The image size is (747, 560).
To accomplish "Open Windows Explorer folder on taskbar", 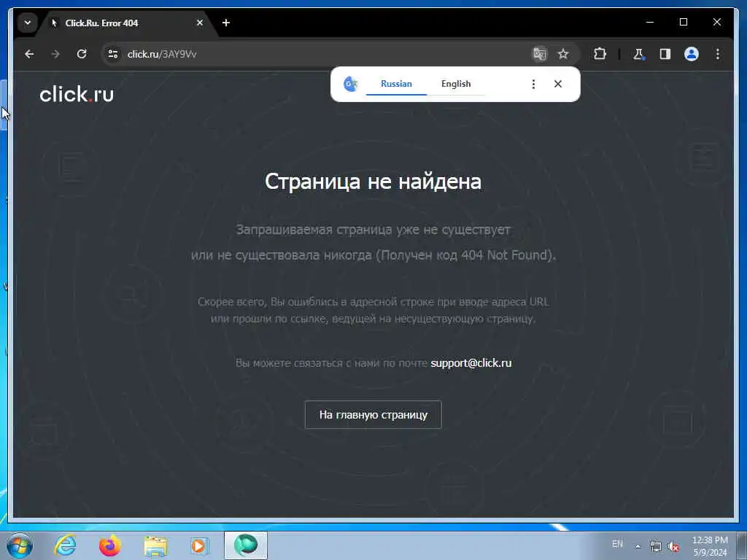I will [x=156, y=546].
